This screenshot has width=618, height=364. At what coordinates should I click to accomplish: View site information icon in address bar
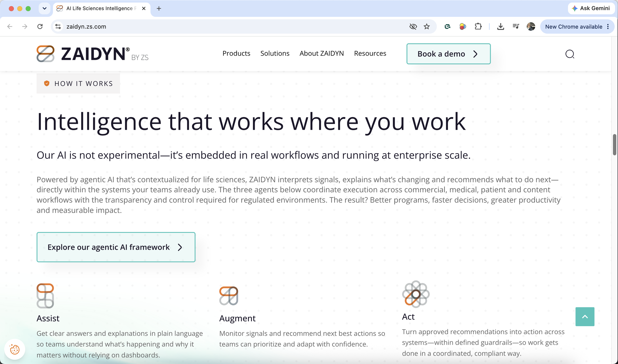58,26
